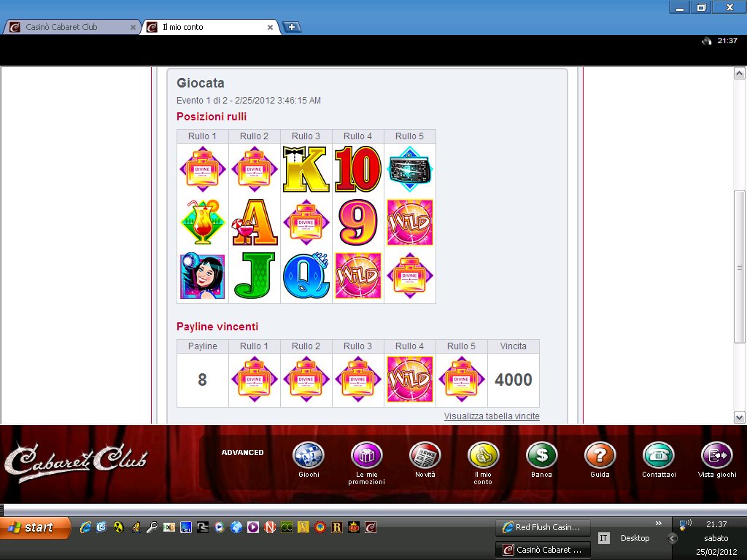
Task: Click the Payline column header
Action: 203,346
